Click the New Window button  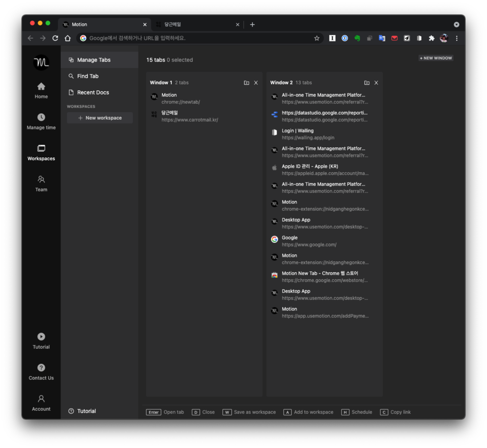pos(436,58)
